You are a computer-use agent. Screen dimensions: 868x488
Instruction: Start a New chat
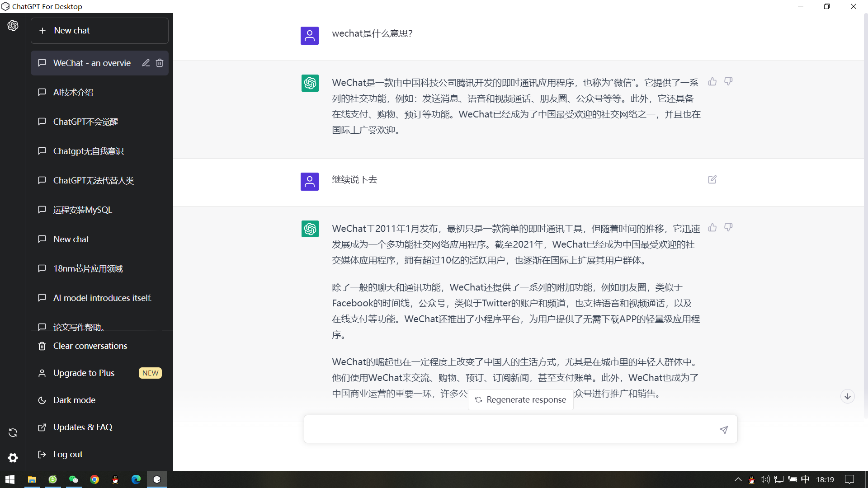tap(99, 30)
